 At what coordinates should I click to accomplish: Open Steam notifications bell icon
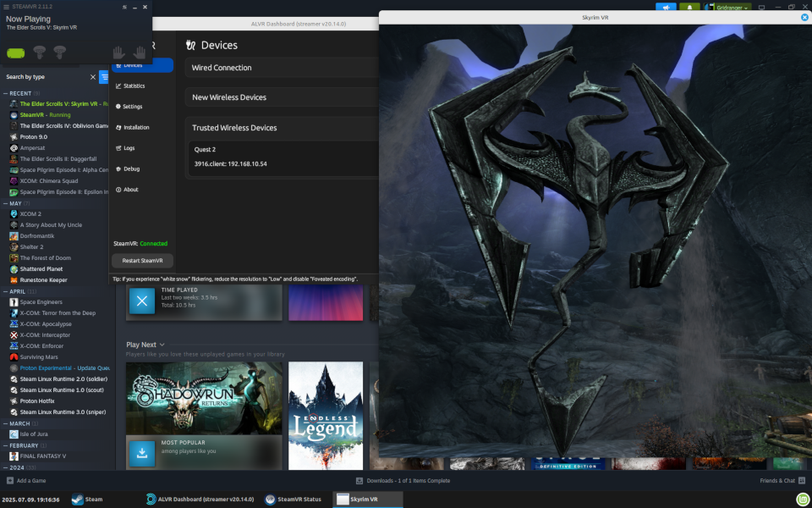coord(689,8)
